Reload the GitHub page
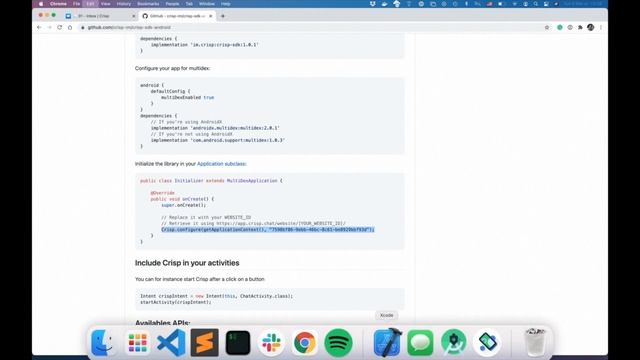640x360 pixels. [60, 27]
